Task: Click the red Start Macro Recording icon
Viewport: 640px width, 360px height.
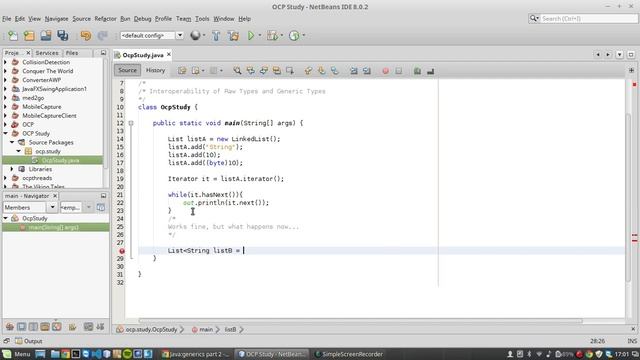Action: pyautogui.click(x=385, y=71)
